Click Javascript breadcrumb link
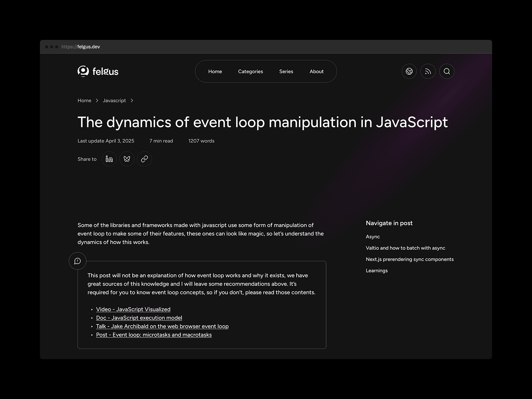532x399 pixels. click(x=114, y=100)
